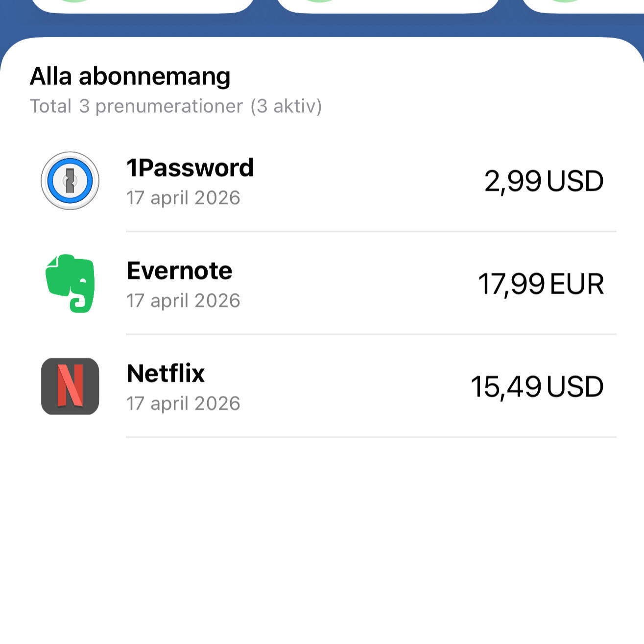This screenshot has width=644, height=644.
Task: Select the 17,99 EUR price
Action: pyautogui.click(x=541, y=284)
